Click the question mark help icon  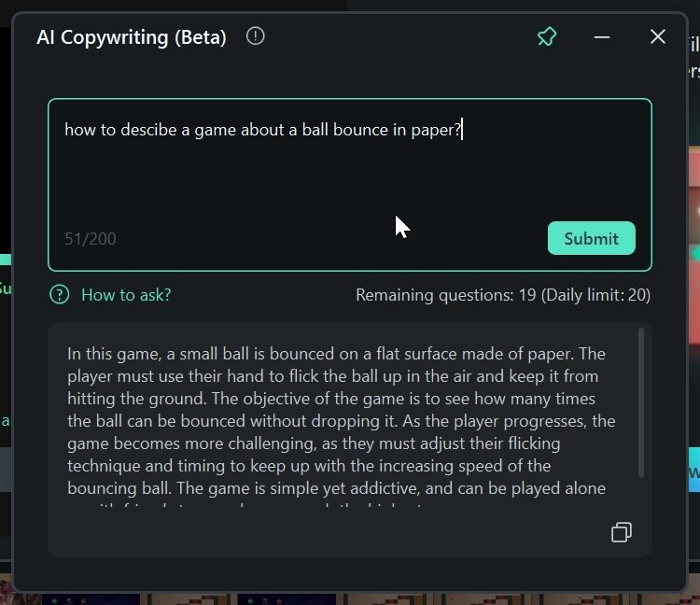click(x=60, y=295)
